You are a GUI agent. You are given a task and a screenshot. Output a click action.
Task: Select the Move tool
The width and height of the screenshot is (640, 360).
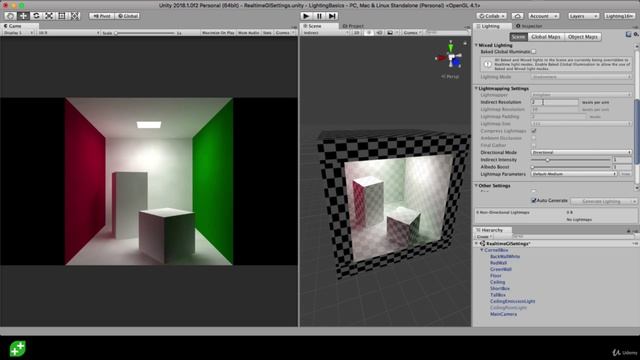23,16
